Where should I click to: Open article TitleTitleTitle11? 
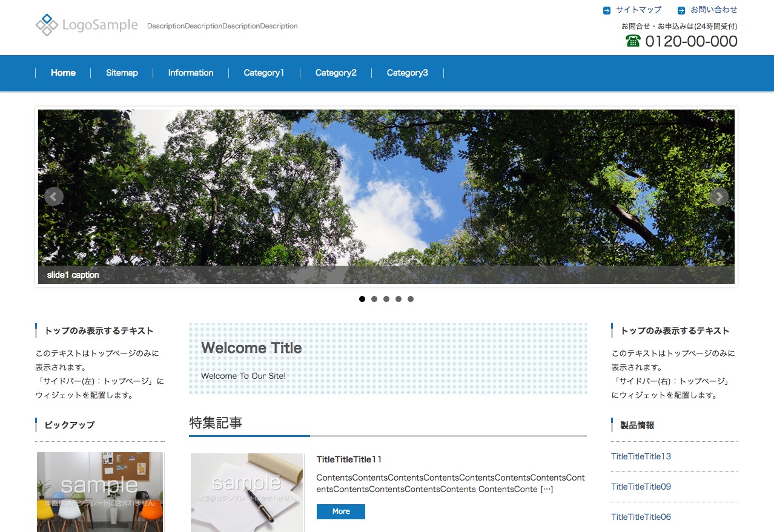pos(349,459)
